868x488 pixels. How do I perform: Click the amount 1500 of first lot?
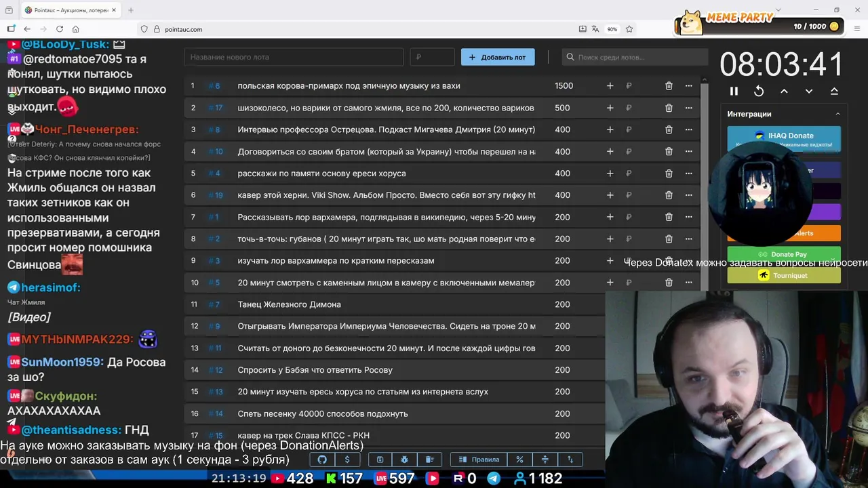point(564,86)
